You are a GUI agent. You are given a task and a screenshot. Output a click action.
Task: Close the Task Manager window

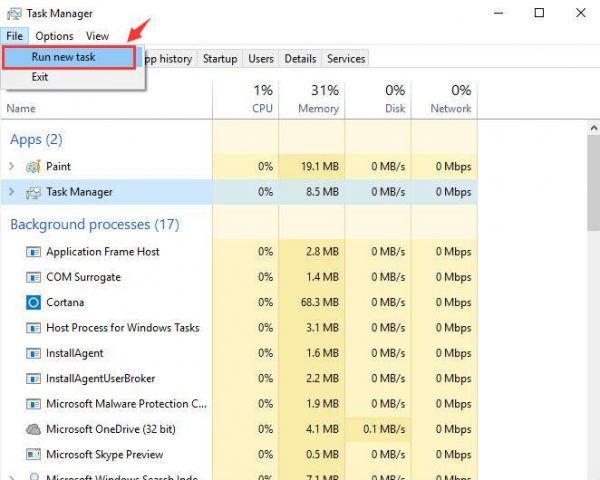581,13
